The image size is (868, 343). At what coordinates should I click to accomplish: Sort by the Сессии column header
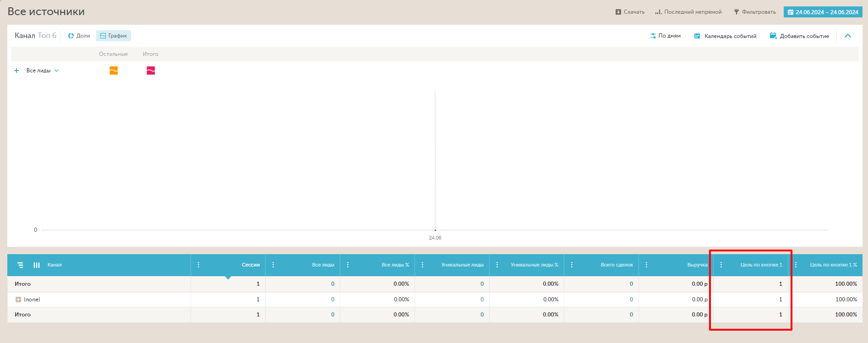pos(251,265)
